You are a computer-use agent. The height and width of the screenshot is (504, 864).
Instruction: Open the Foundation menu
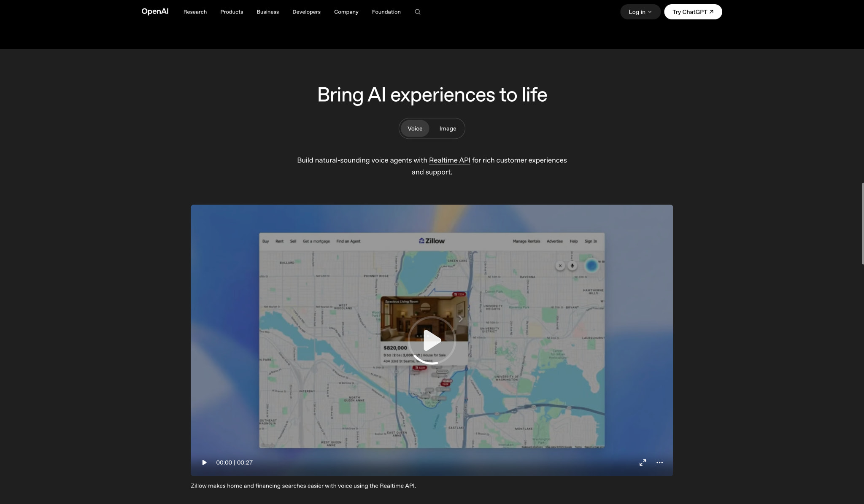[386, 12]
